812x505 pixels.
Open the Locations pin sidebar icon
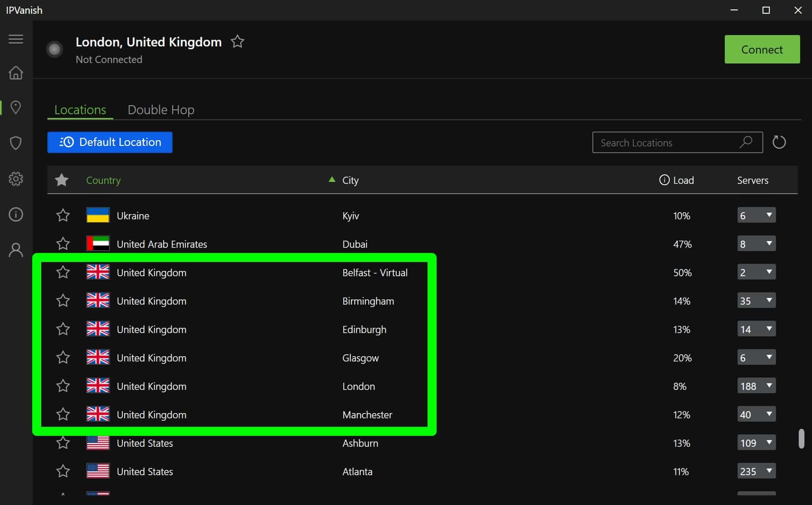16,108
